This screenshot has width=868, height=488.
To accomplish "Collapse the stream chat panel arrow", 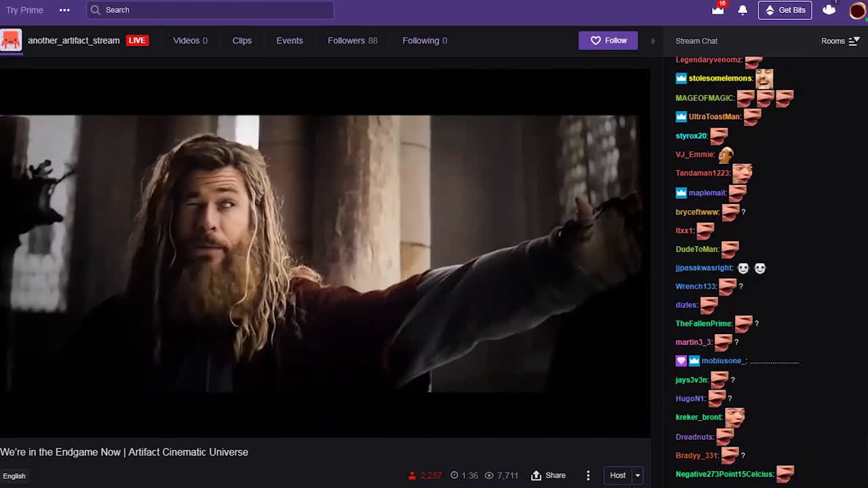I will click(653, 41).
